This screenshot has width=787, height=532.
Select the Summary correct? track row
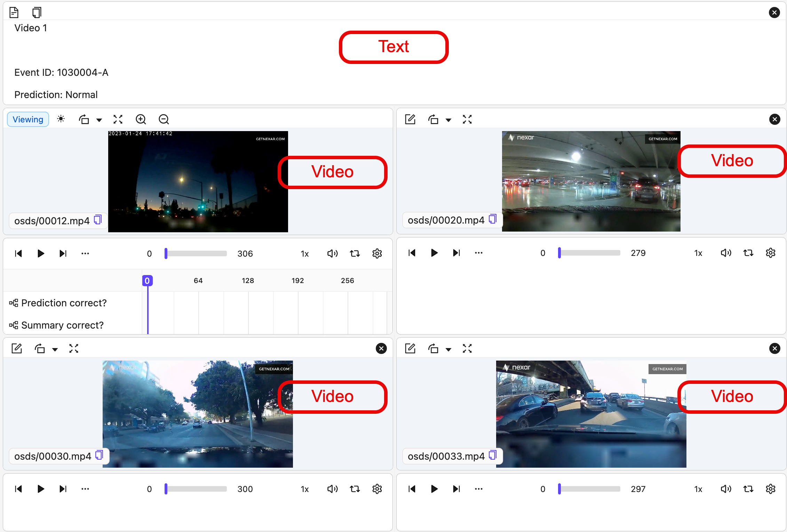coord(63,325)
